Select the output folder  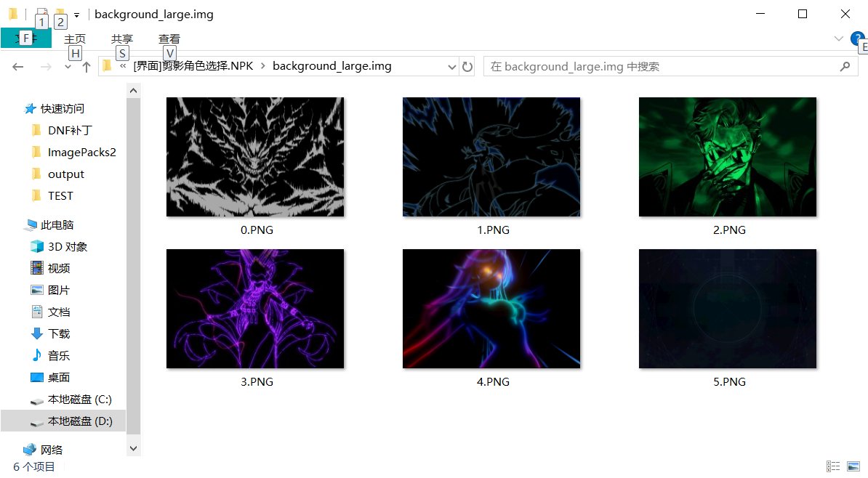tap(66, 174)
